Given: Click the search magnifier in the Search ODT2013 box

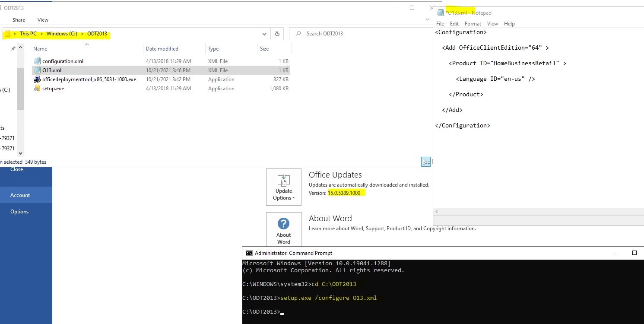Looking at the screenshot, I should click(x=298, y=34).
